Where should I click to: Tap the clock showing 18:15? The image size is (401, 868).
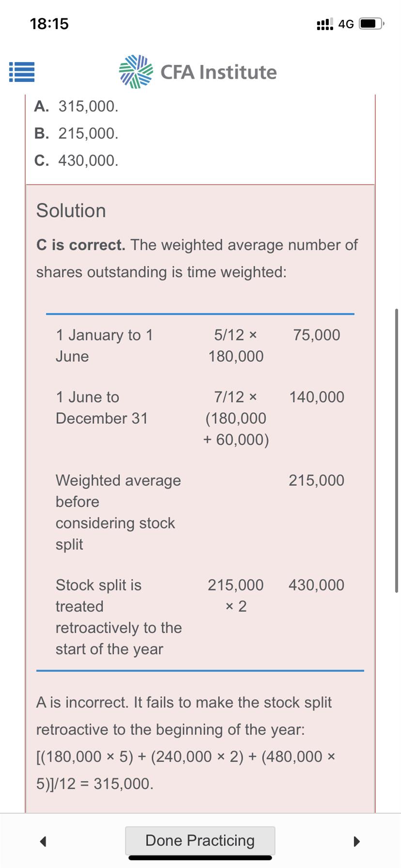click(x=49, y=24)
